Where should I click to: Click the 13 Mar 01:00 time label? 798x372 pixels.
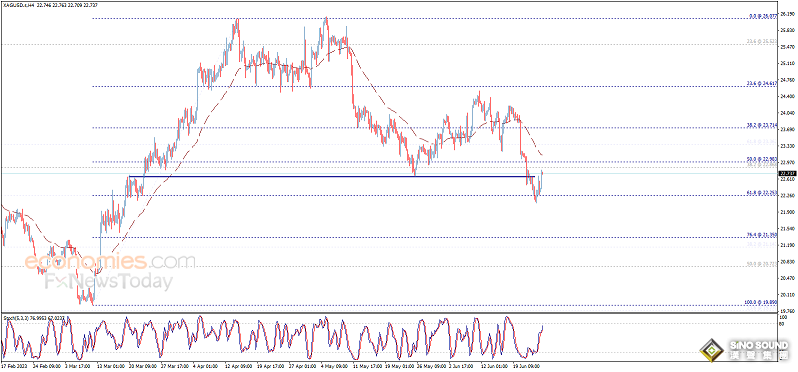[x=111, y=366]
